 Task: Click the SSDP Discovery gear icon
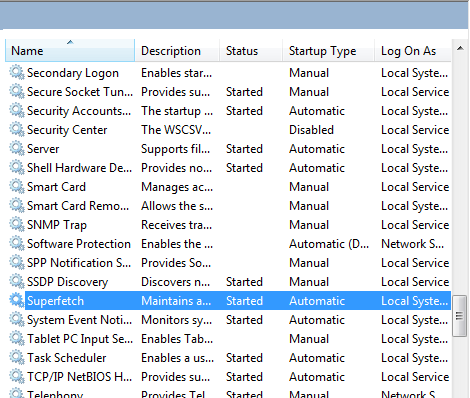coord(17,282)
